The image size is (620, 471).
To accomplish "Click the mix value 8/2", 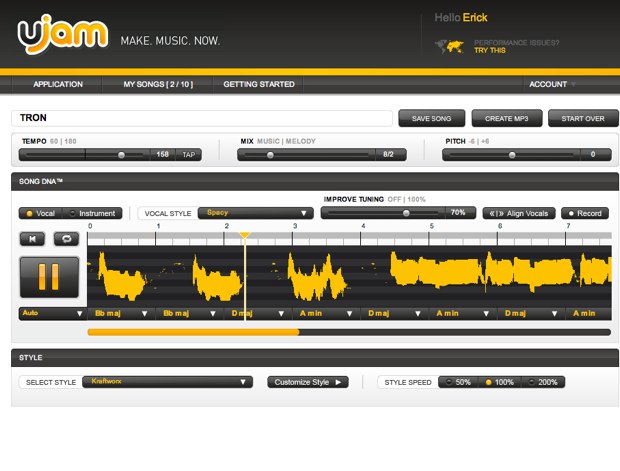I will 388,154.
